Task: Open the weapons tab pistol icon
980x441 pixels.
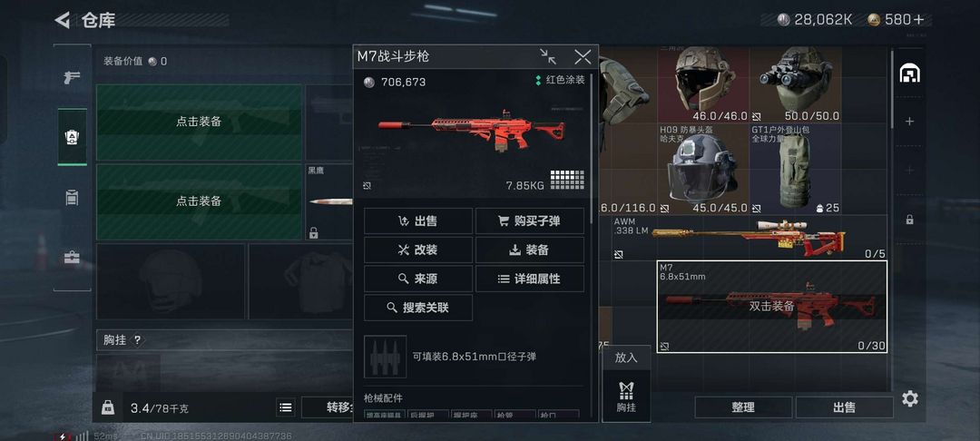Action: point(72,77)
